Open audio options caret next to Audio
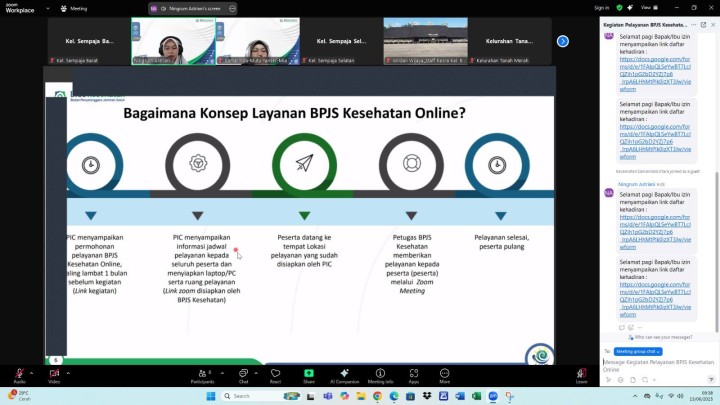The height and width of the screenshot is (405, 720). (x=31, y=373)
